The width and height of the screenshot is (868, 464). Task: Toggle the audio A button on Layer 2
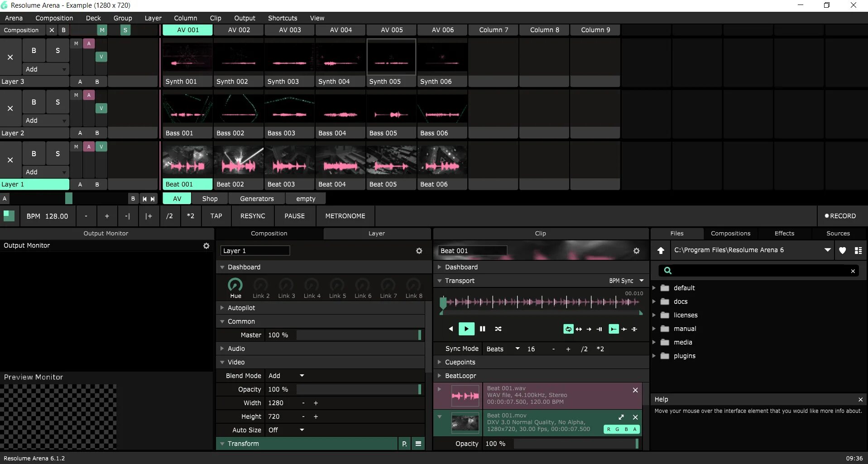(x=89, y=95)
